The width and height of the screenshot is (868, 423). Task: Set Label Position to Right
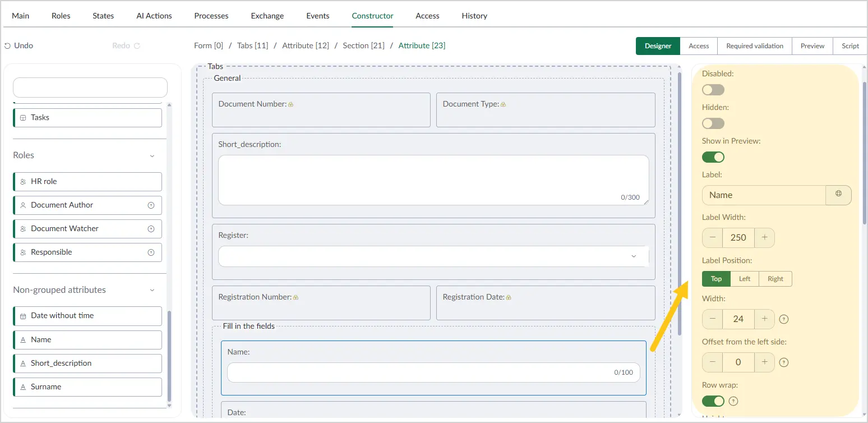[775, 279]
